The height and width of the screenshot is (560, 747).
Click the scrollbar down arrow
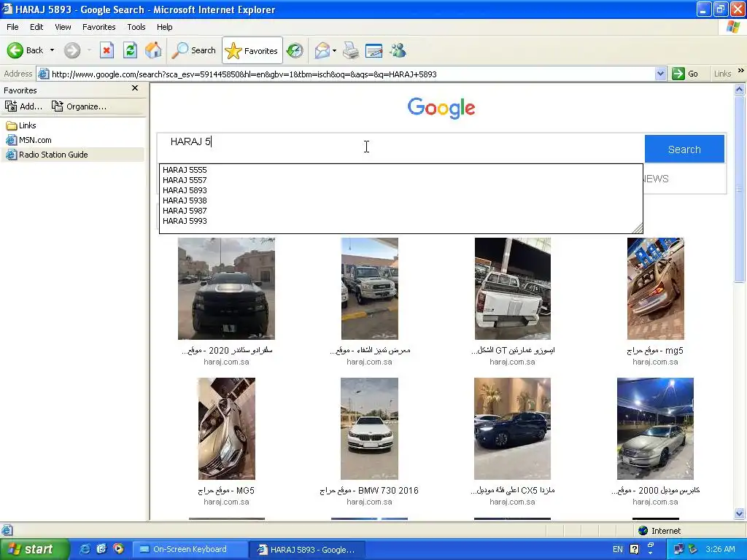(x=740, y=513)
